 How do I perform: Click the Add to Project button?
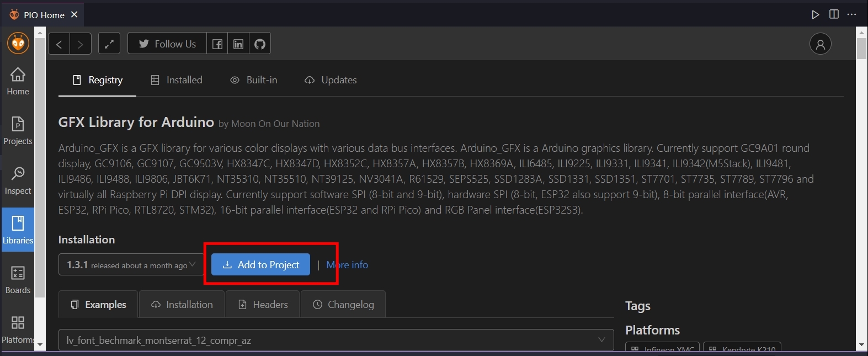pyautogui.click(x=260, y=265)
